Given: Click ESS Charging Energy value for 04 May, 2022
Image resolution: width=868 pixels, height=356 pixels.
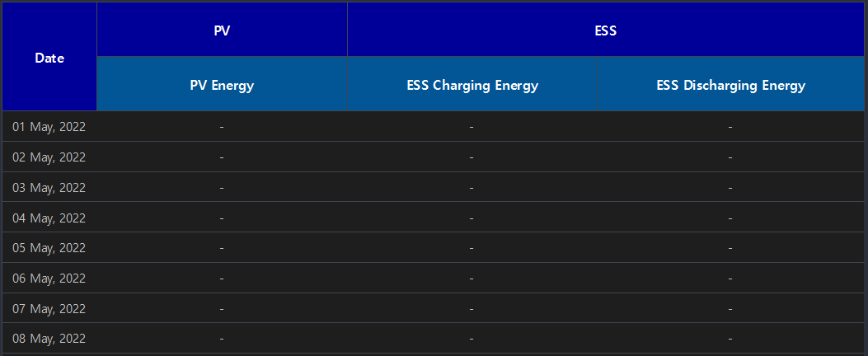Looking at the screenshot, I should 472,218.
